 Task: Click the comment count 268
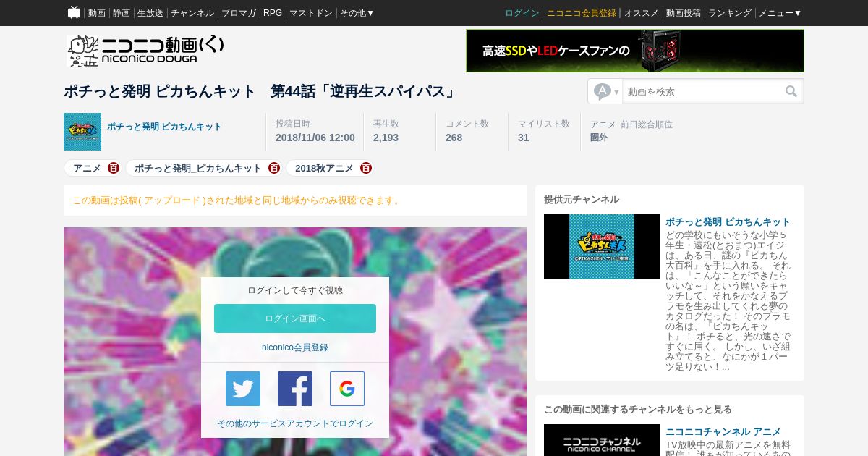[454, 138]
